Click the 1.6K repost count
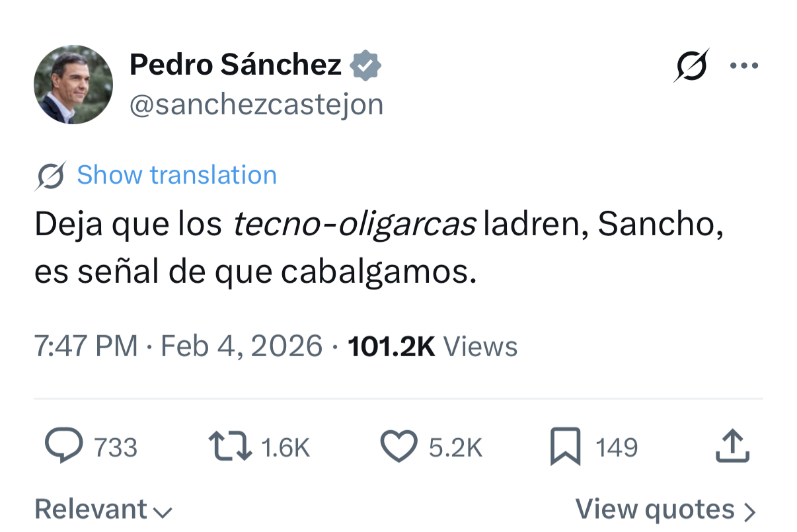 coord(285,447)
